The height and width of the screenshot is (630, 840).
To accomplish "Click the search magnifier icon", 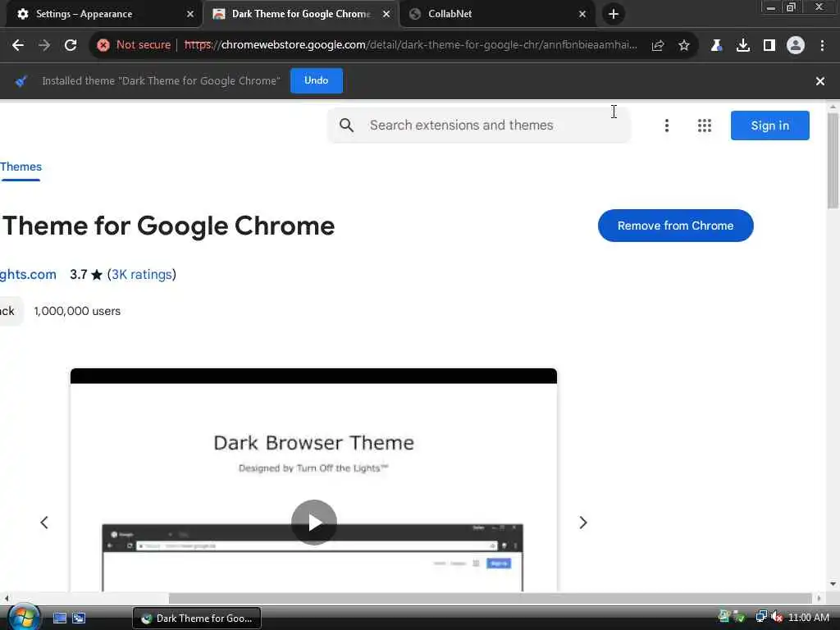I will point(347,126).
